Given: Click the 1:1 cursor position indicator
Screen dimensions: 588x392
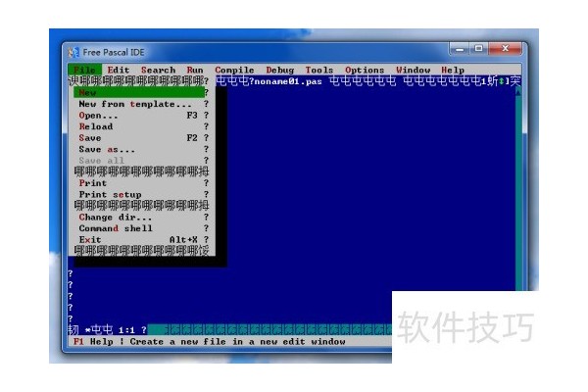Looking at the screenshot, I should (x=126, y=330).
